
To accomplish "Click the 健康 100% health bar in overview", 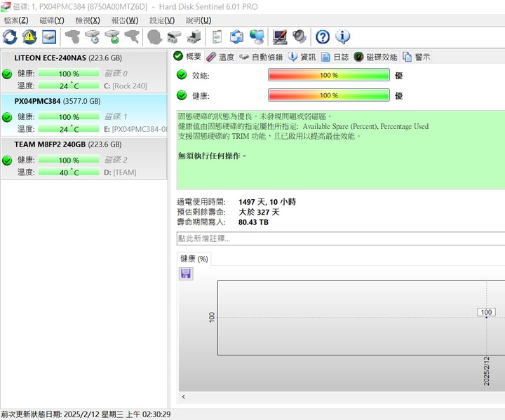I will (x=329, y=95).
